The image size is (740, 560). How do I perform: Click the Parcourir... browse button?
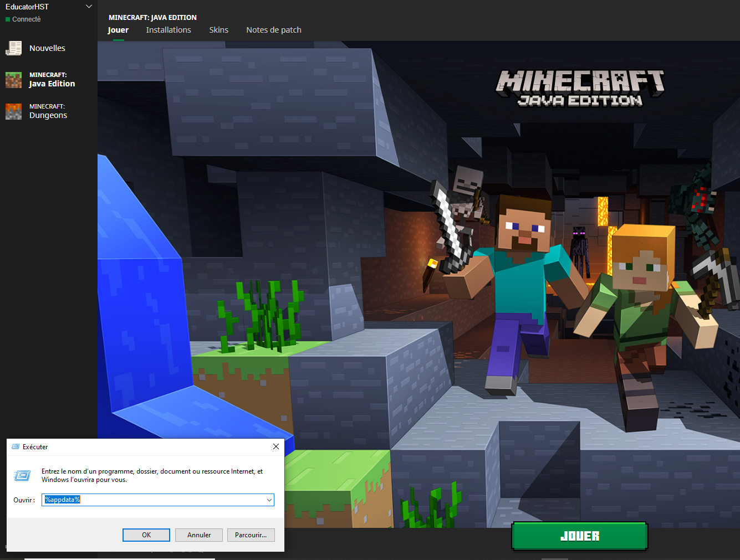pyautogui.click(x=251, y=535)
